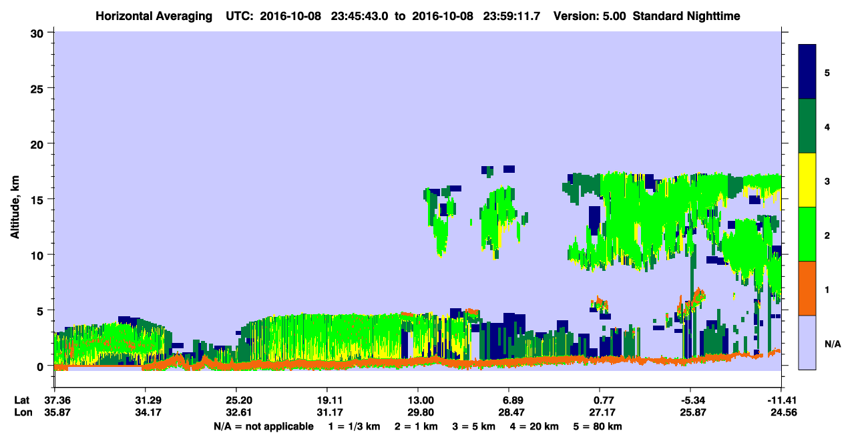Click the y-axis tick label 15
Viewport: 868px width, 445px height.
point(38,199)
